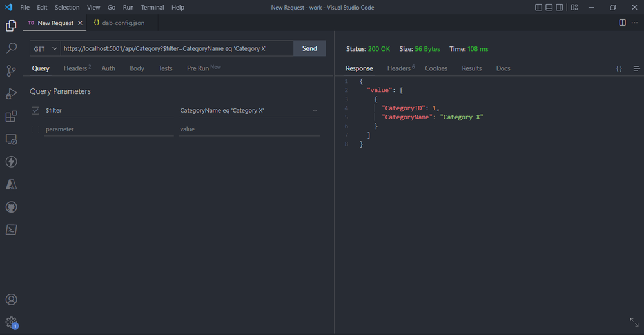
Task: Open the View menu
Action: click(x=93, y=7)
